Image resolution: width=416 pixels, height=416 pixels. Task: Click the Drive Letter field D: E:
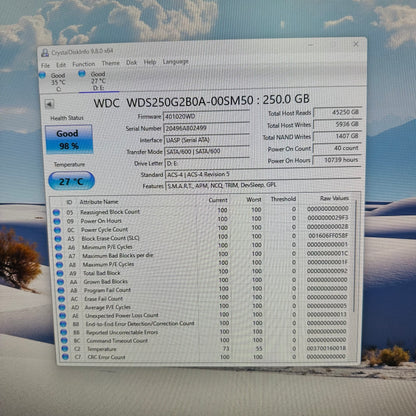coord(207,163)
